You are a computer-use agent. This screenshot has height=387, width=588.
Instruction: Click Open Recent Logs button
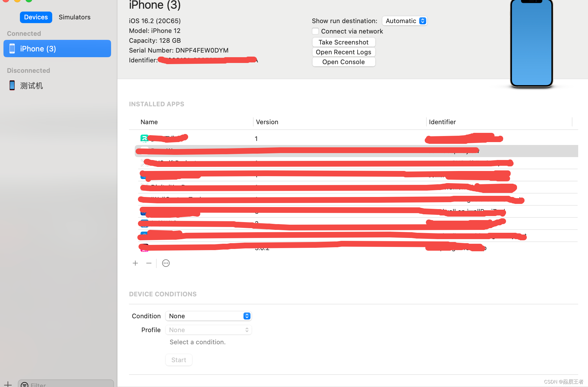(344, 52)
